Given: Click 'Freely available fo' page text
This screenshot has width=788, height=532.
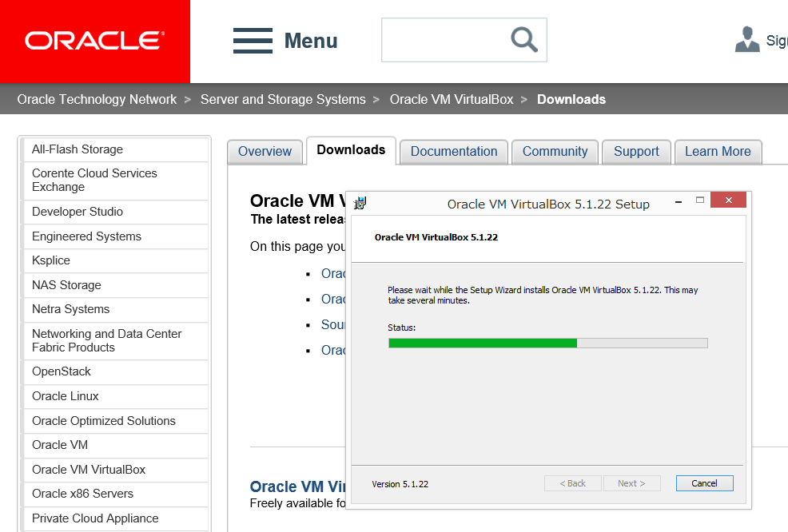Looking at the screenshot, I should click(x=298, y=503).
